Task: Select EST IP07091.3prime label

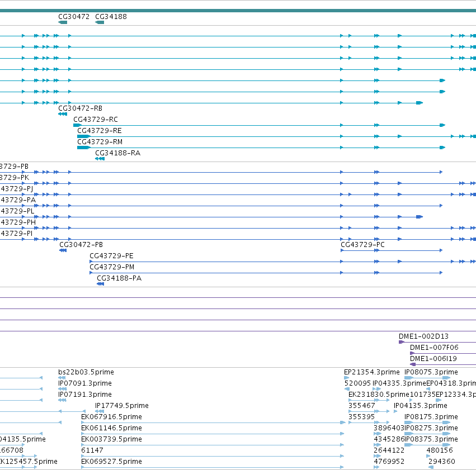Action: point(84,383)
